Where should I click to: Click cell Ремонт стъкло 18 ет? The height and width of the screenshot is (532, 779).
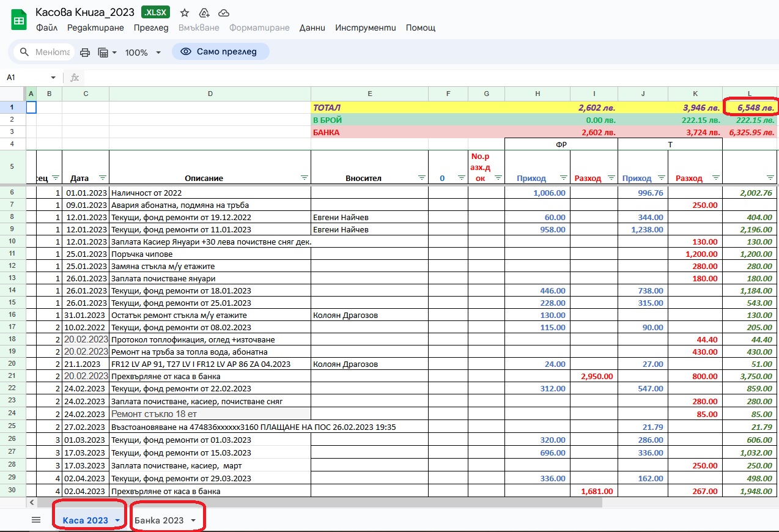point(210,414)
